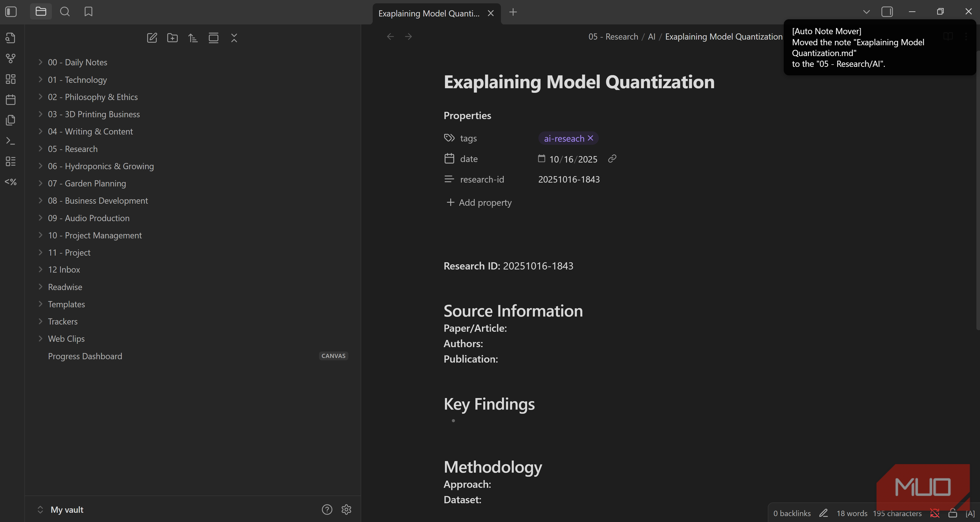Create a new note in file explorer
This screenshot has height=522, width=980.
coord(152,38)
